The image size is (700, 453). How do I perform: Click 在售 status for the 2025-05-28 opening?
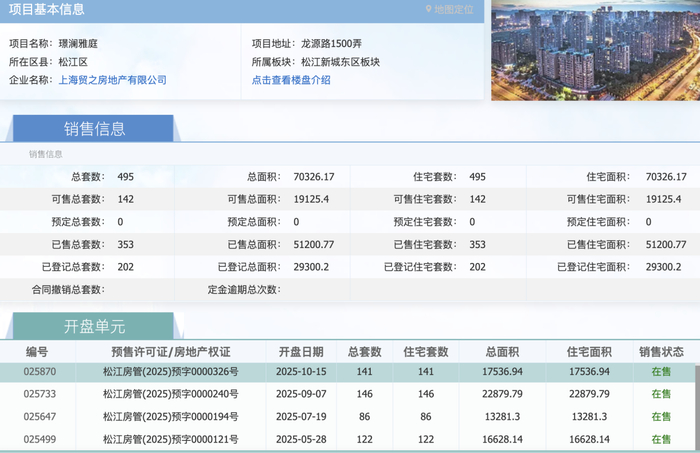coord(661,439)
